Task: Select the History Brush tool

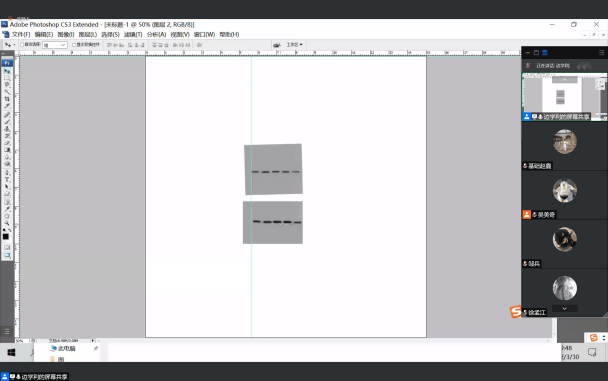Action: click(7, 136)
